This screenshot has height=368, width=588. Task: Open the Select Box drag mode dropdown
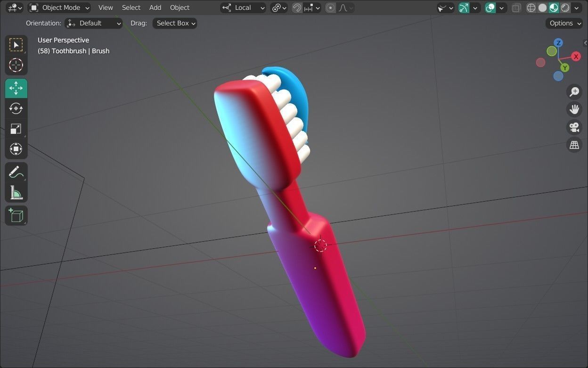[174, 23]
